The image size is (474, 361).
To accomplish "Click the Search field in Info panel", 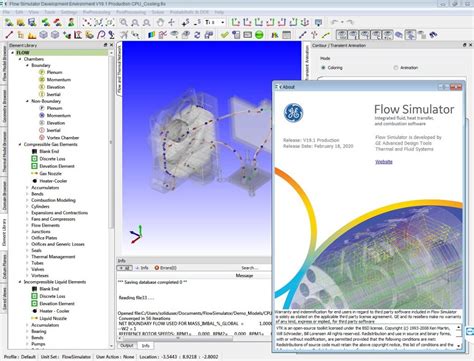I will coord(255,268).
